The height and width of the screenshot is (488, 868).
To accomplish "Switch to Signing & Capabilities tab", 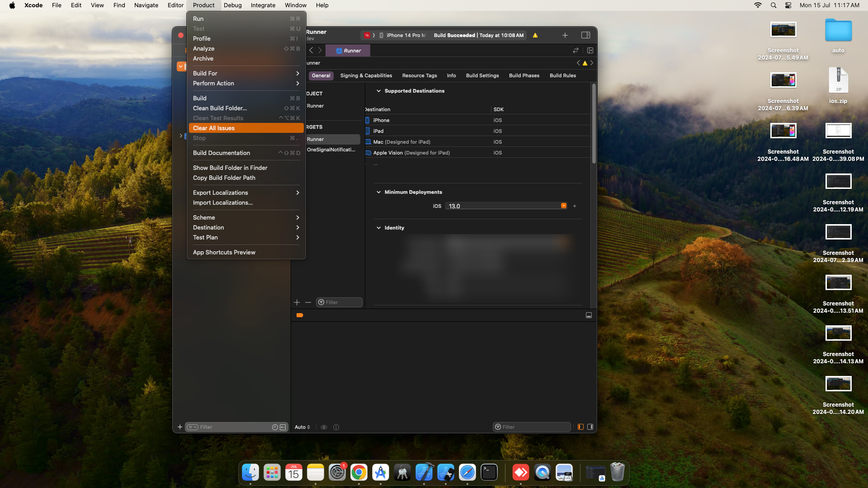I will point(366,75).
